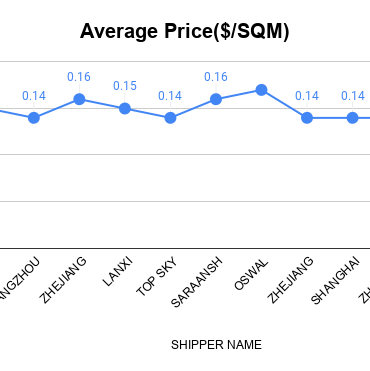The width and height of the screenshot is (370, 371).
Task: Select the data point right of OSWAL
Action: pos(307,118)
